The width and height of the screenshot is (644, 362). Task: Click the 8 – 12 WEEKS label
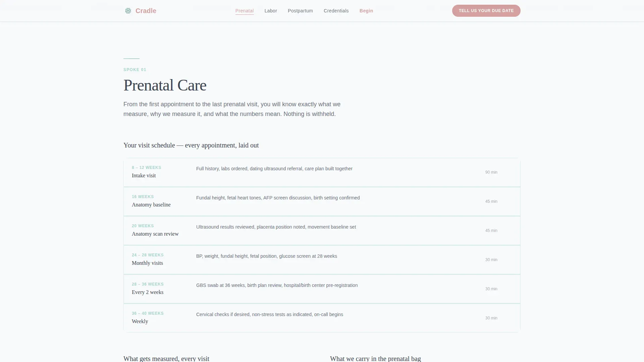(x=146, y=168)
